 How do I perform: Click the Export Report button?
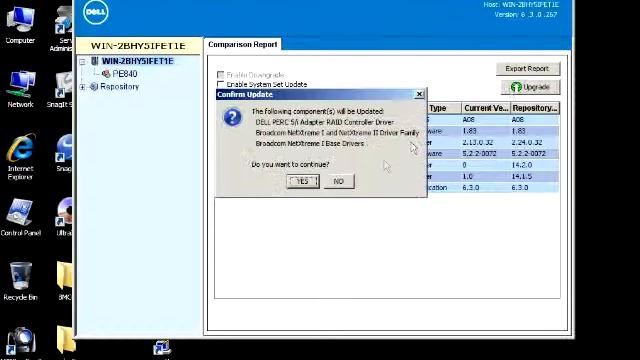pyautogui.click(x=527, y=69)
